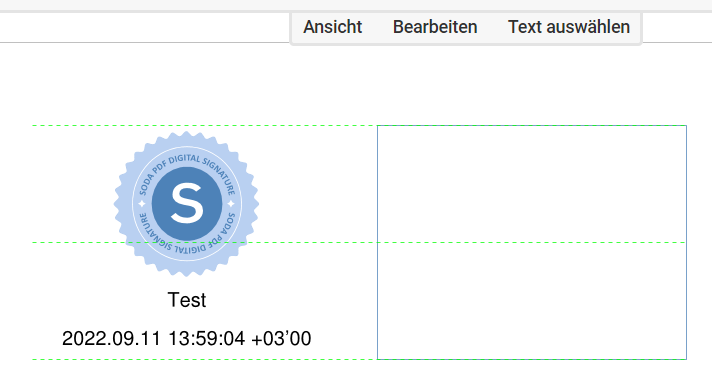Open the Ansicht tab

point(332,27)
